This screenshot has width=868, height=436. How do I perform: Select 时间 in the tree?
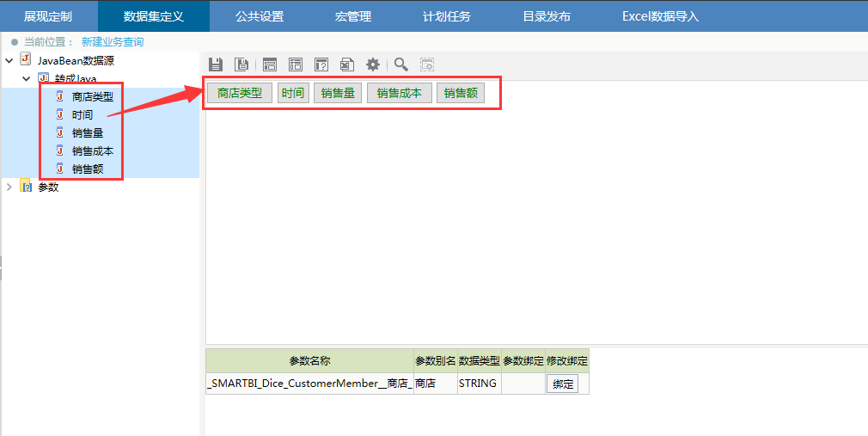tap(83, 114)
